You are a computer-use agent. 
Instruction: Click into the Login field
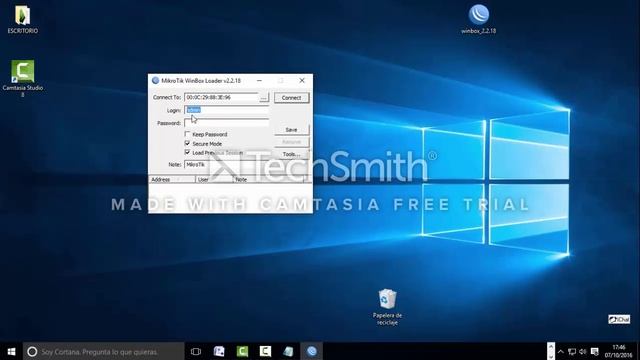click(227, 110)
